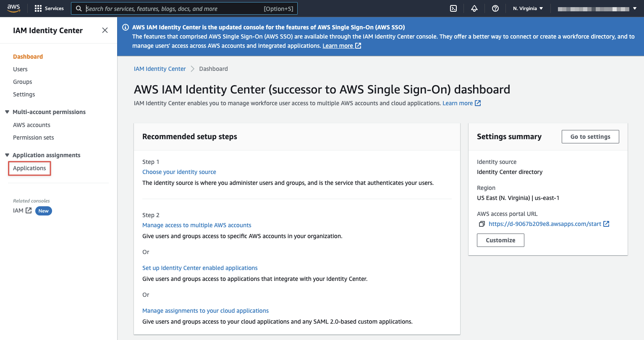Click the Go to settings button
The image size is (644, 340).
[590, 137]
